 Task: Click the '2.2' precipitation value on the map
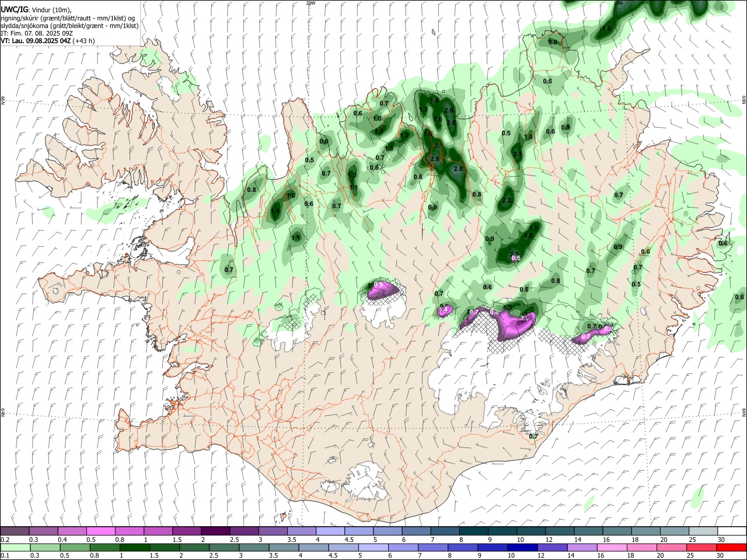coord(507,200)
